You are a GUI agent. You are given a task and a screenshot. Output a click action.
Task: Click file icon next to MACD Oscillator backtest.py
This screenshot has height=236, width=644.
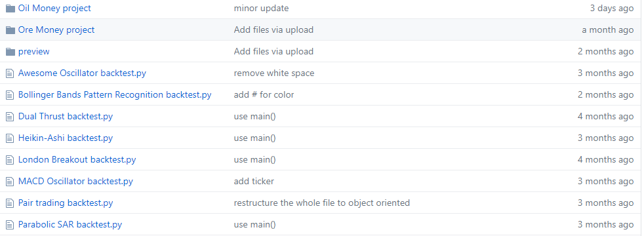(x=10, y=182)
